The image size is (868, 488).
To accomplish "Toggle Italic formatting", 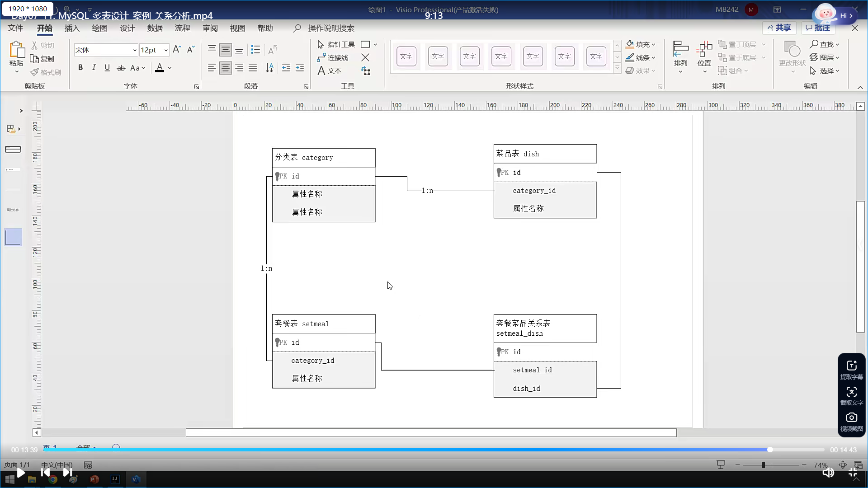I will [x=94, y=68].
